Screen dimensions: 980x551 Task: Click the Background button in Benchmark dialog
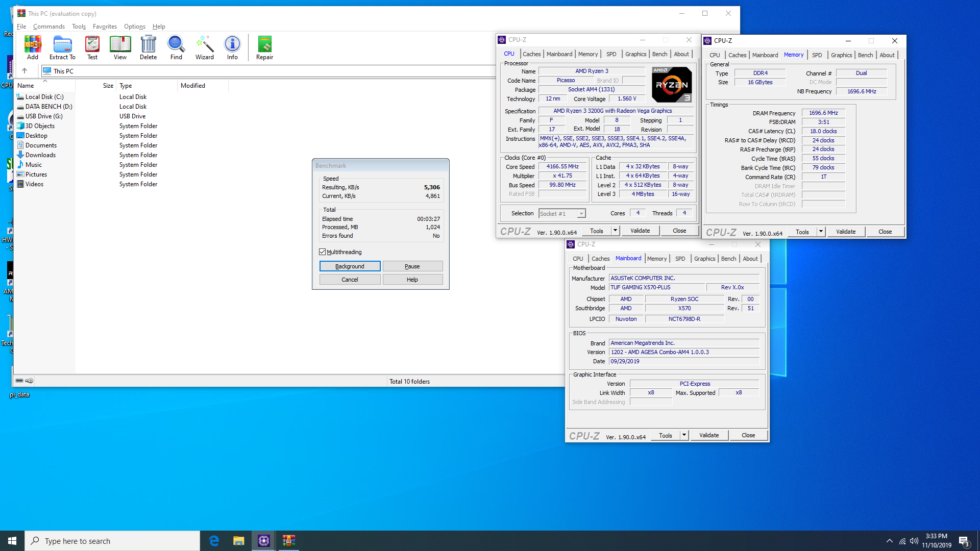pos(350,266)
